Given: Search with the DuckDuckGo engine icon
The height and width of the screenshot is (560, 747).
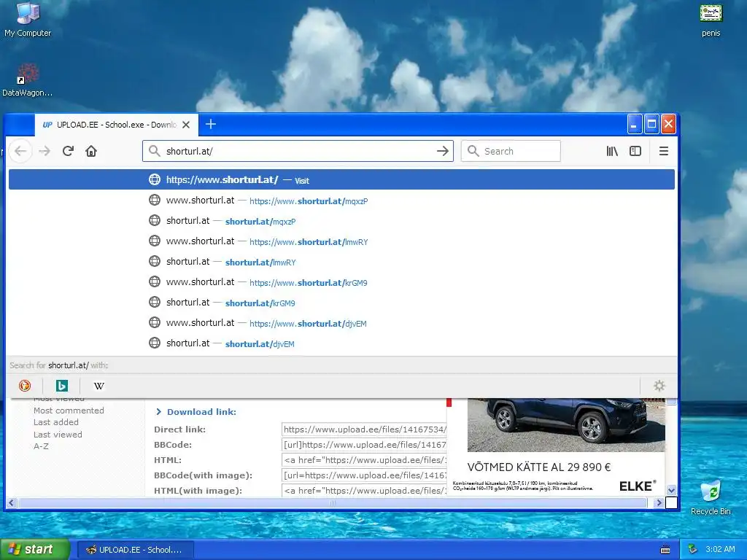Looking at the screenshot, I should [25, 386].
